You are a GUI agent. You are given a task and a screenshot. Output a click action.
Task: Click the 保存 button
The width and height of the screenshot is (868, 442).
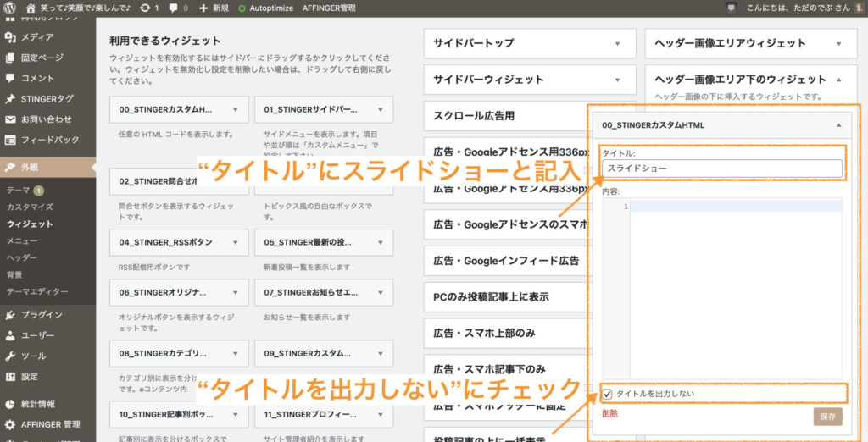pyautogui.click(x=827, y=417)
